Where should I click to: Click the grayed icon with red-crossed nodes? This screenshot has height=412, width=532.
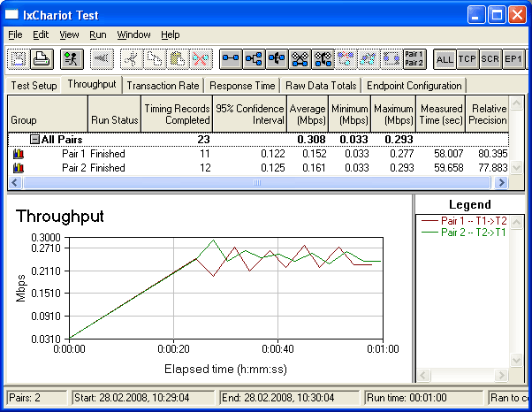tap(346, 59)
